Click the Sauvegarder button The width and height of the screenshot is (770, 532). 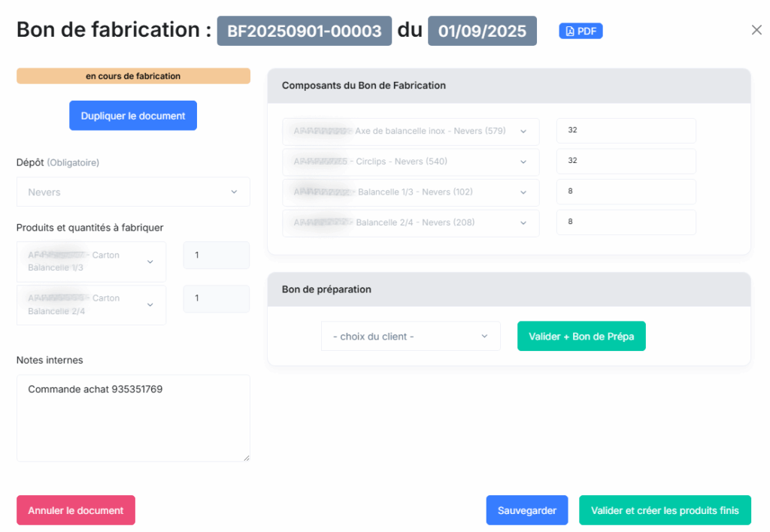click(527, 510)
